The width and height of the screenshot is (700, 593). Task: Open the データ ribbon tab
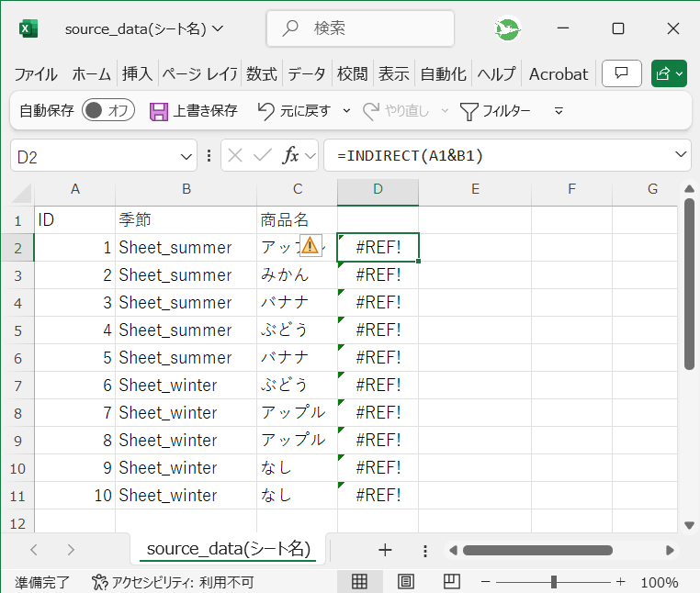307,74
